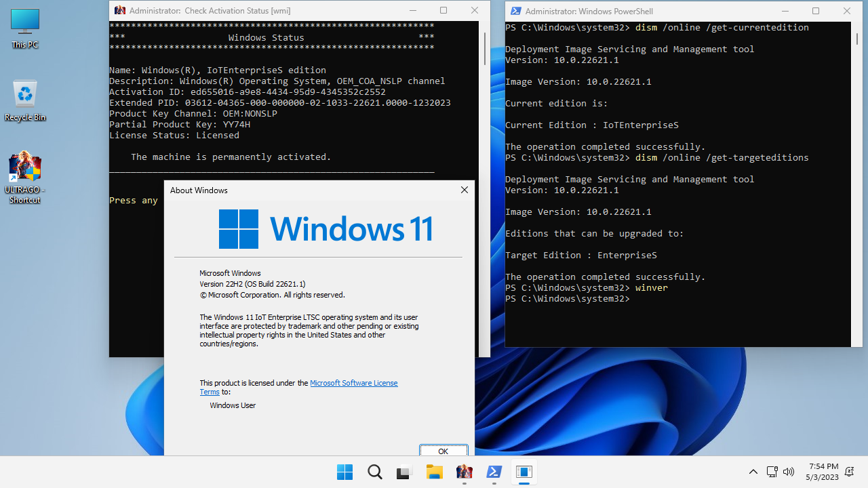
Task: Select the Recycle Bin desktop icon
Action: (x=25, y=100)
